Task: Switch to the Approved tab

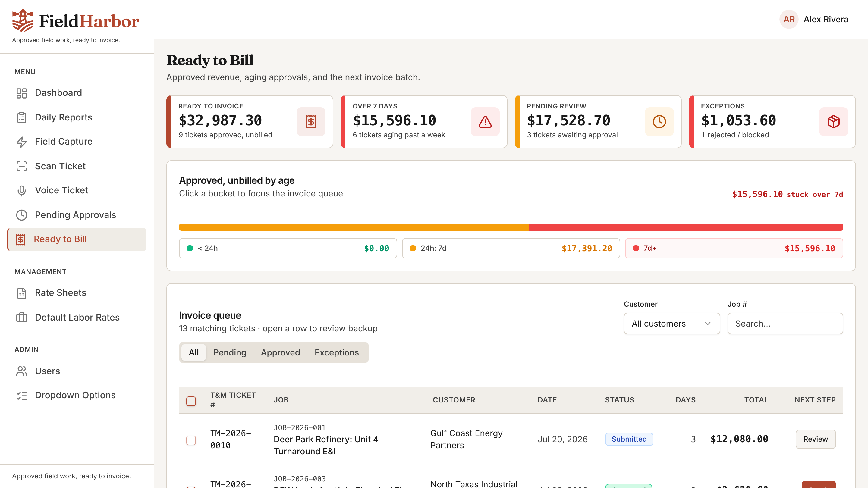Action: (280, 352)
